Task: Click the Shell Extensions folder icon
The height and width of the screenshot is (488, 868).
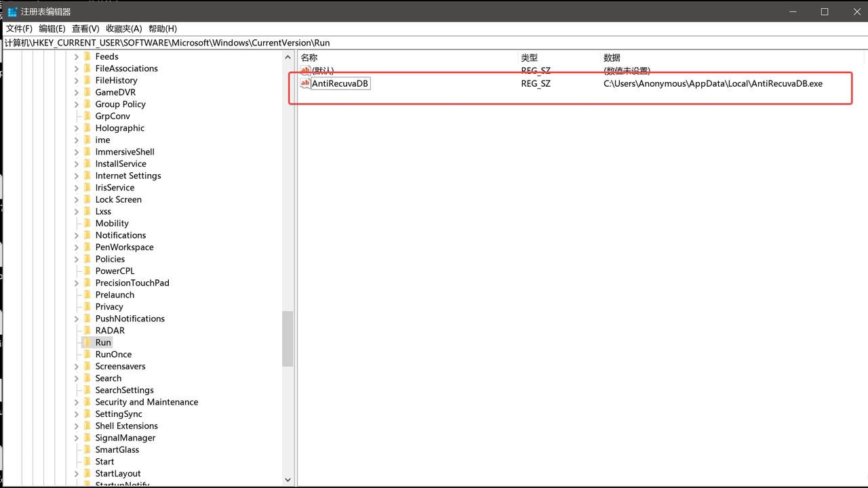Action: coord(87,426)
